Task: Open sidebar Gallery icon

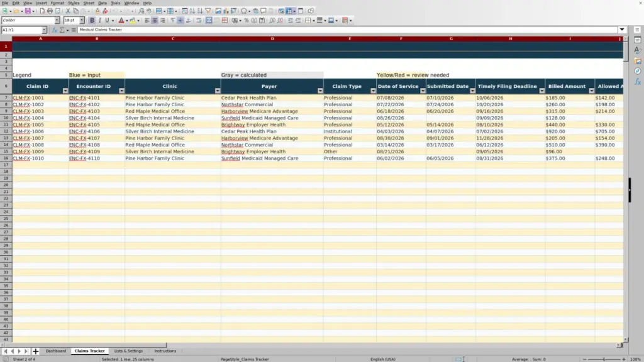Action: click(638, 61)
